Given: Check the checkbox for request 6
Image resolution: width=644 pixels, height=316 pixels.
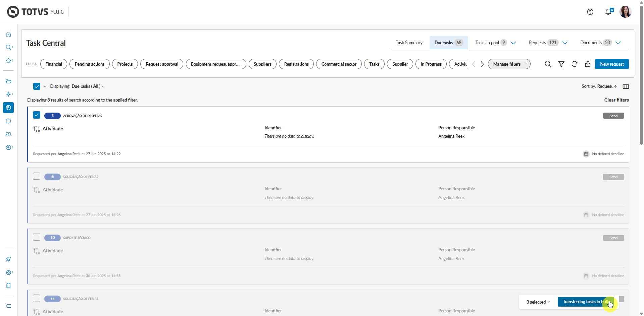Looking at the screenshot, I should pyautogui.click(x=37, y=176).
